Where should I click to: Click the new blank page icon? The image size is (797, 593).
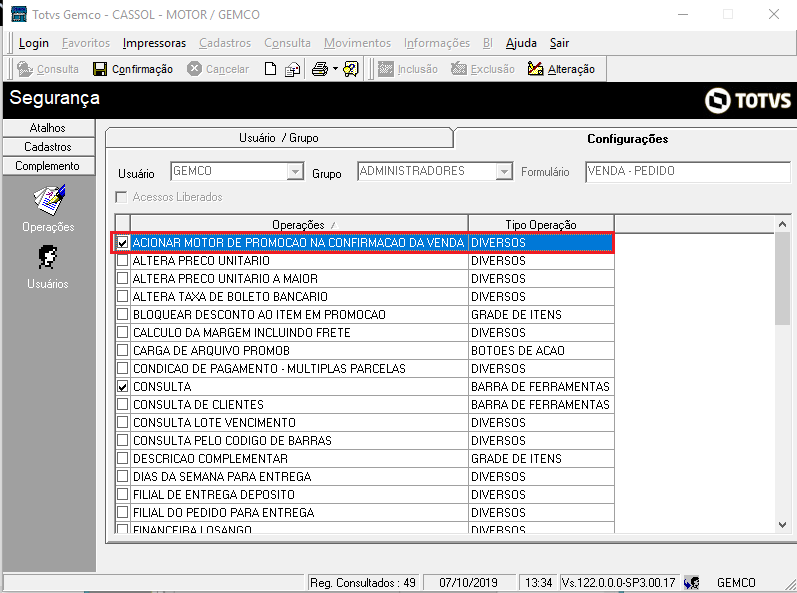pos(270,69)
